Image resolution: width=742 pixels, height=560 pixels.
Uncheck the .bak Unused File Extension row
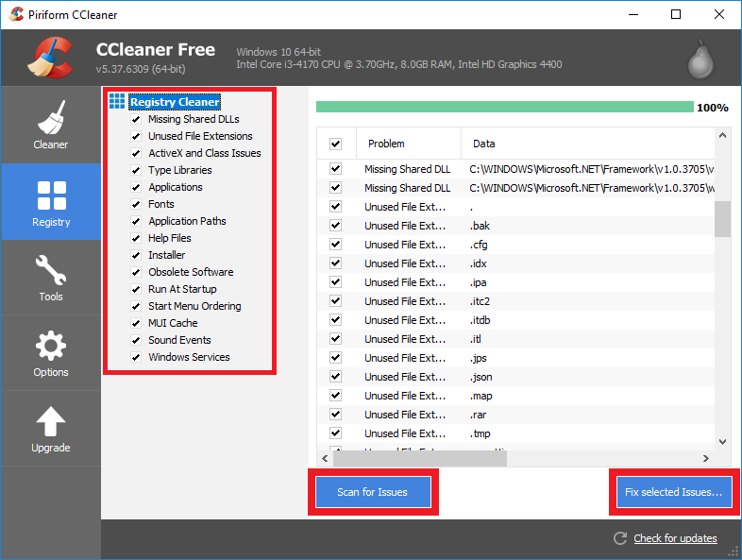[x=335, y=226]
